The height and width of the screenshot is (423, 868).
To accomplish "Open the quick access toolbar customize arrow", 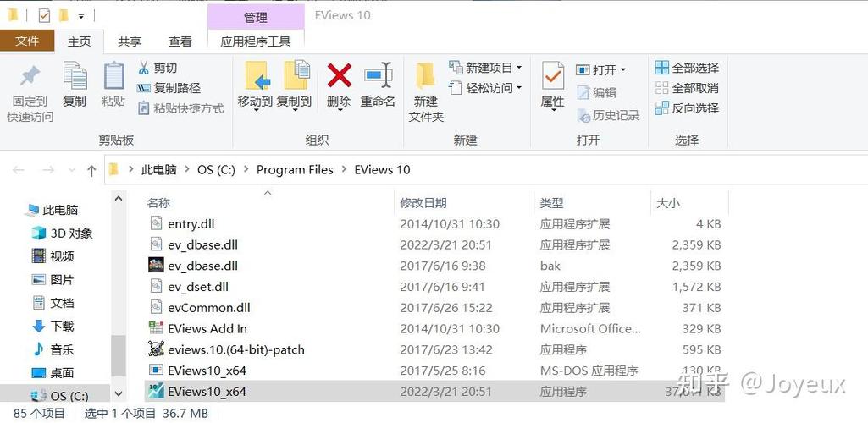I will coord(80,17).
